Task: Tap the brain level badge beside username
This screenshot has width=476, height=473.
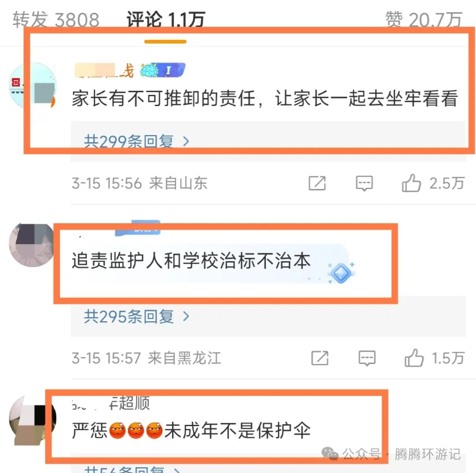Action: pos(162,70)
